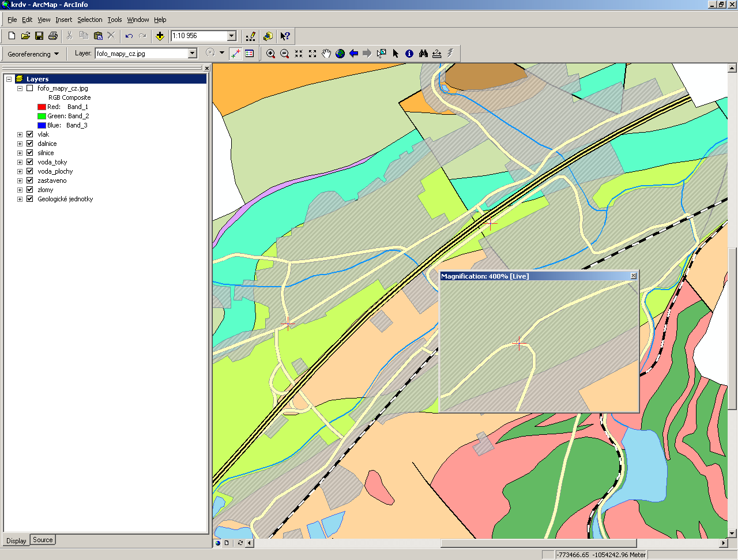Switch to Data View globe button
This screenshot has height=560, width=738.
click(x=218, y=543)
